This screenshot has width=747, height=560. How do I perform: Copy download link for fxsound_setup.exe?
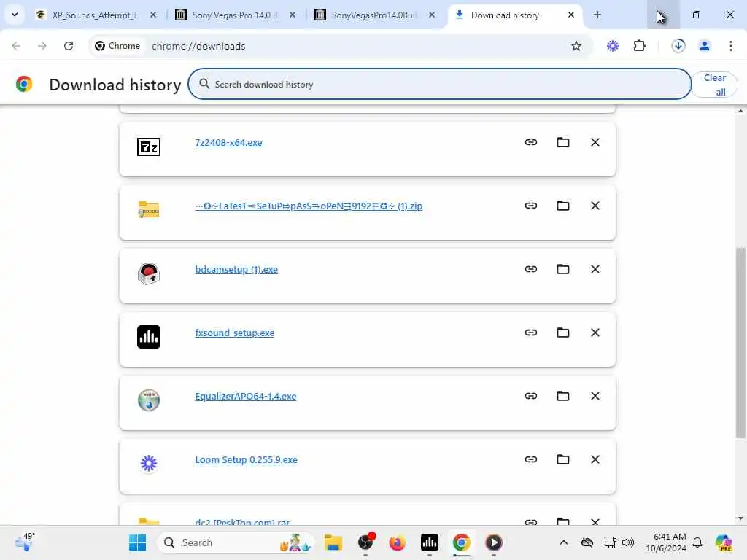point(531,332)
